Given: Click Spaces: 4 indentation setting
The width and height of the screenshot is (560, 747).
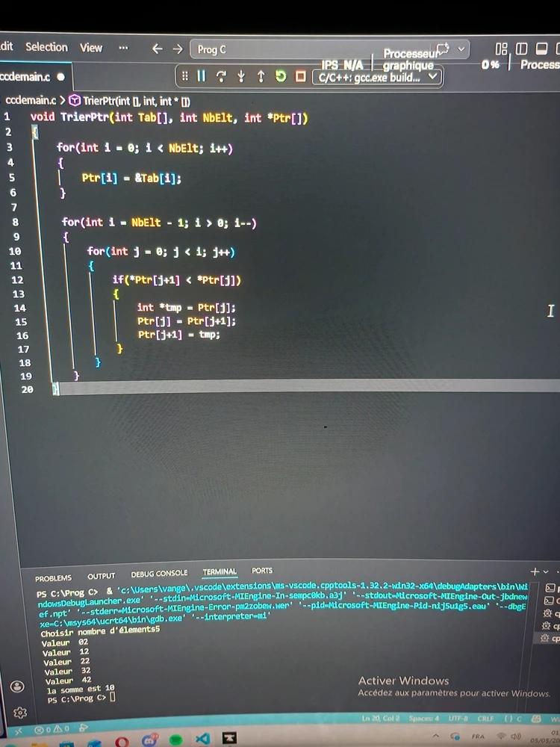Looking at the screenshot, I should pos(424,718).
